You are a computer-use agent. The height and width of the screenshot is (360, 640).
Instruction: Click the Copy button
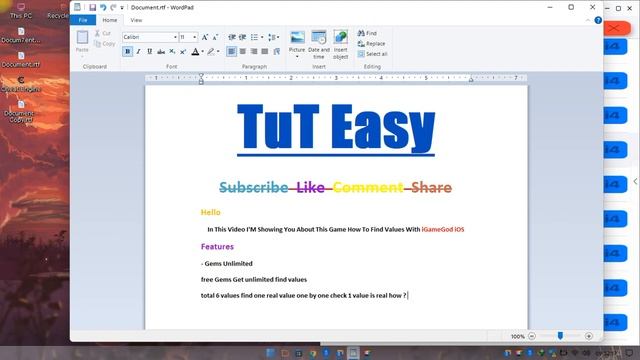104,44
